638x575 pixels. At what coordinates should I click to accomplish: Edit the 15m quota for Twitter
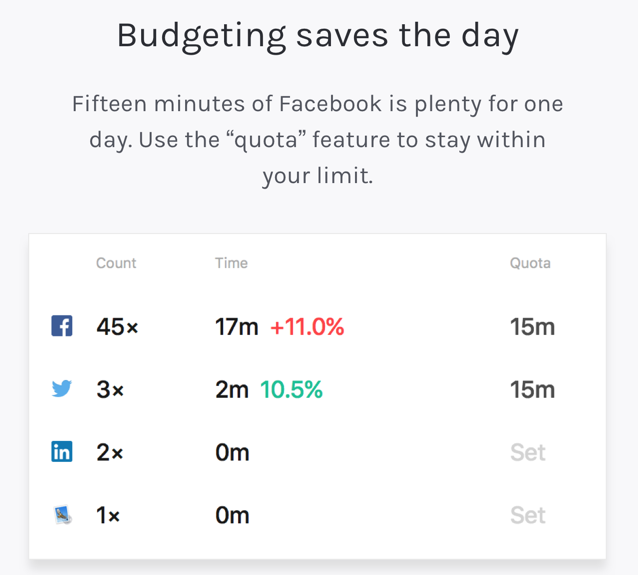[x=533, y=389]
